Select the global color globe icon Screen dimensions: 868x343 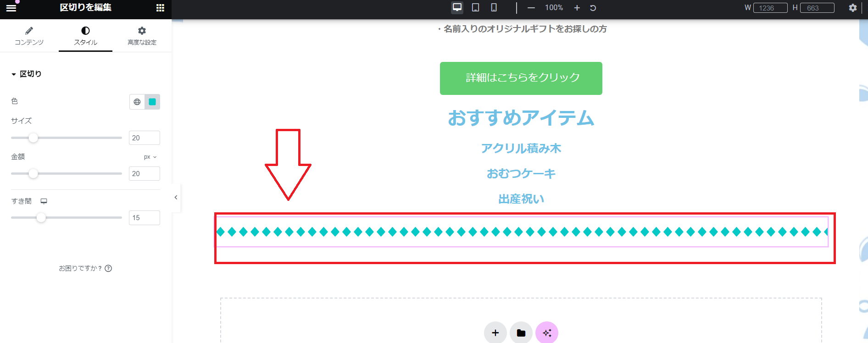click(137, 102)
